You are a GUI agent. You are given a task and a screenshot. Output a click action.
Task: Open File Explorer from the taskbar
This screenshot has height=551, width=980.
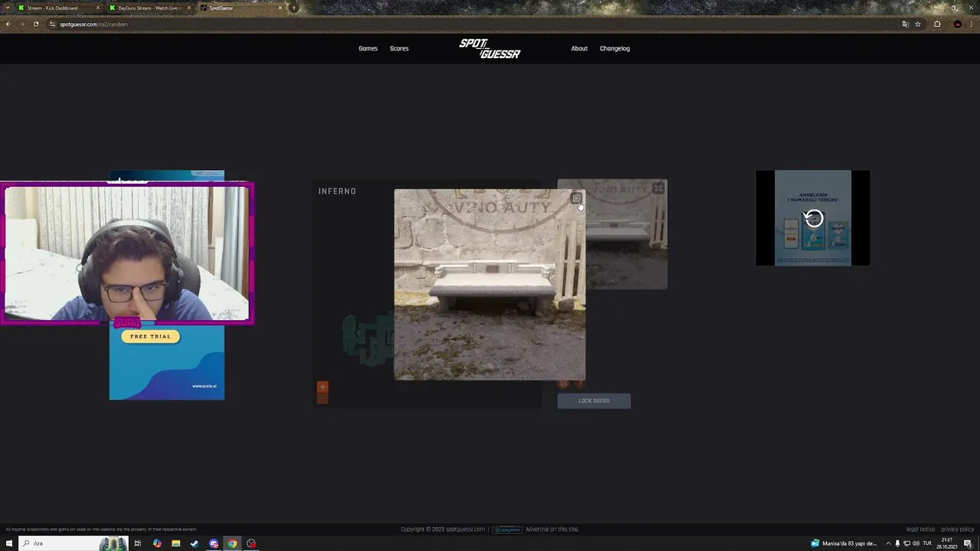coord(175,543)
